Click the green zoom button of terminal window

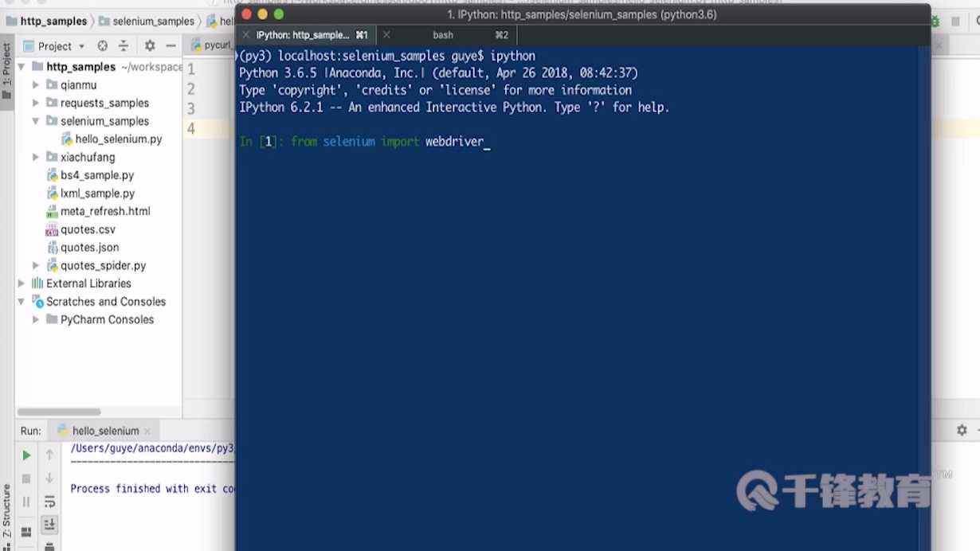(278, 14)
